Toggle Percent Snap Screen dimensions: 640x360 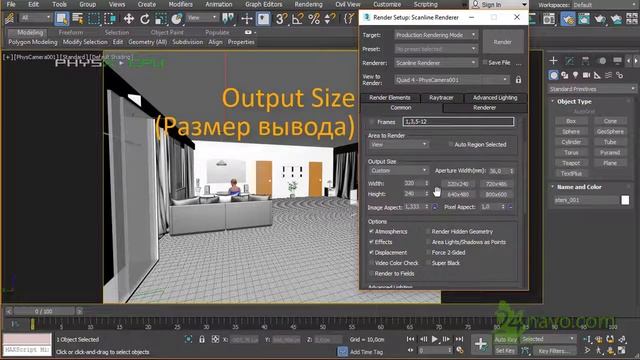(x=314, y=18)
